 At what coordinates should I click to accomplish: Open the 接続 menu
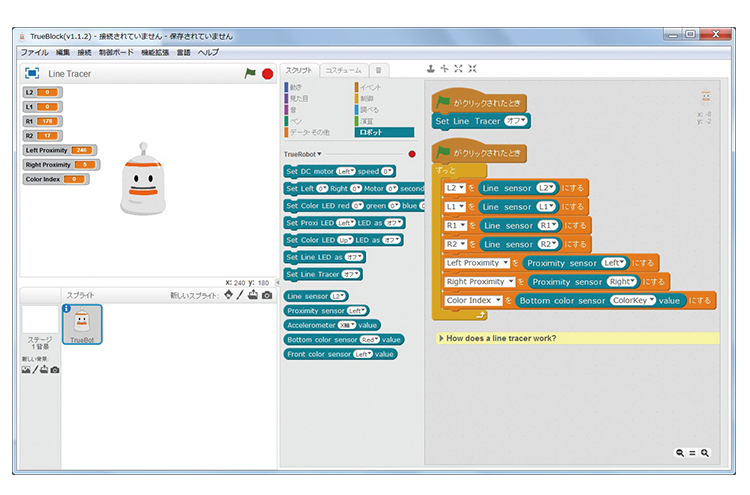coord(84,52)
